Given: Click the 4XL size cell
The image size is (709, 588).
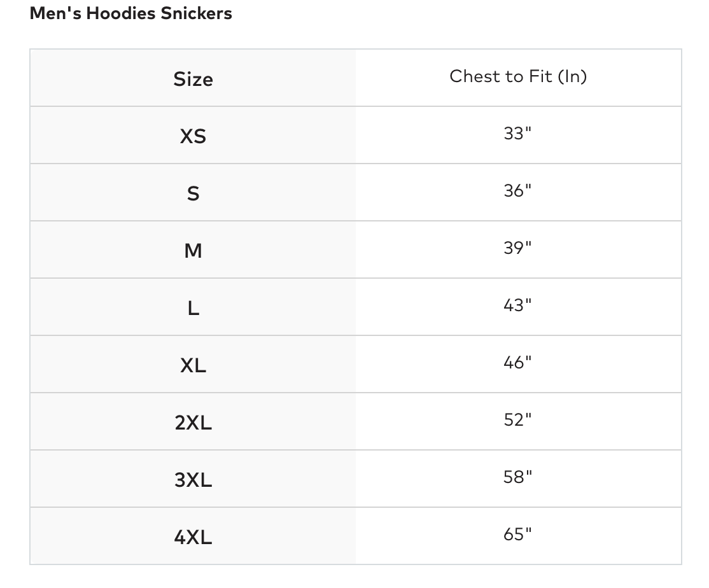Looking at the screenshot, I should click(x=193, y=537).
